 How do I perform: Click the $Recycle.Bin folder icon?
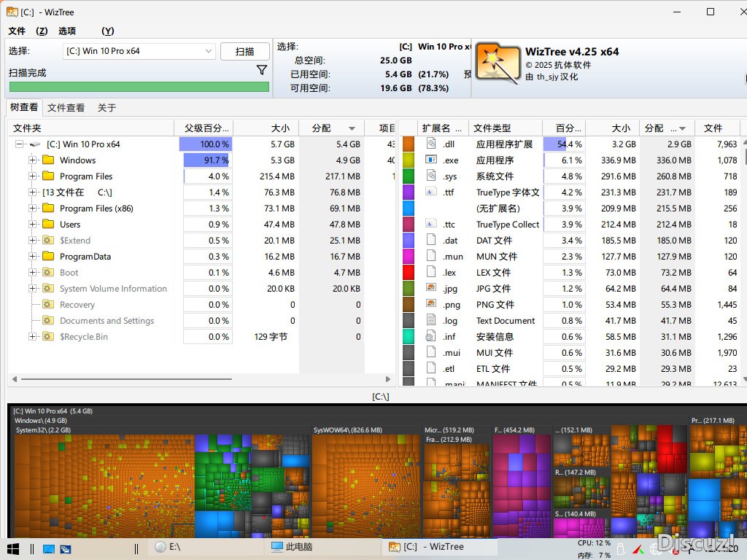[x=48, y=337]
